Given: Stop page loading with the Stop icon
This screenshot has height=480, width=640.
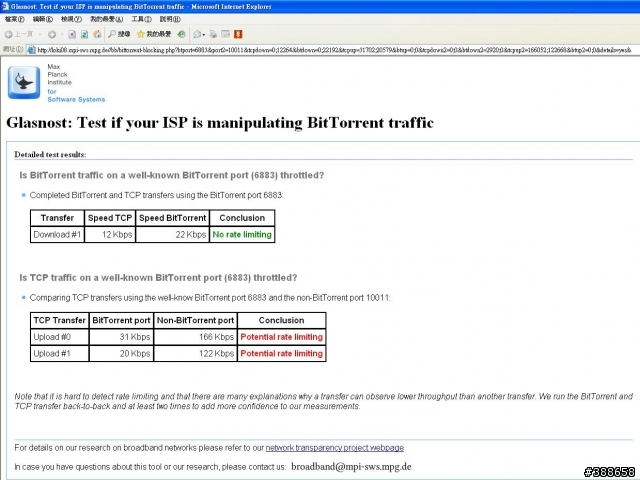Looking at the screenshot, I should coord(72,34).
